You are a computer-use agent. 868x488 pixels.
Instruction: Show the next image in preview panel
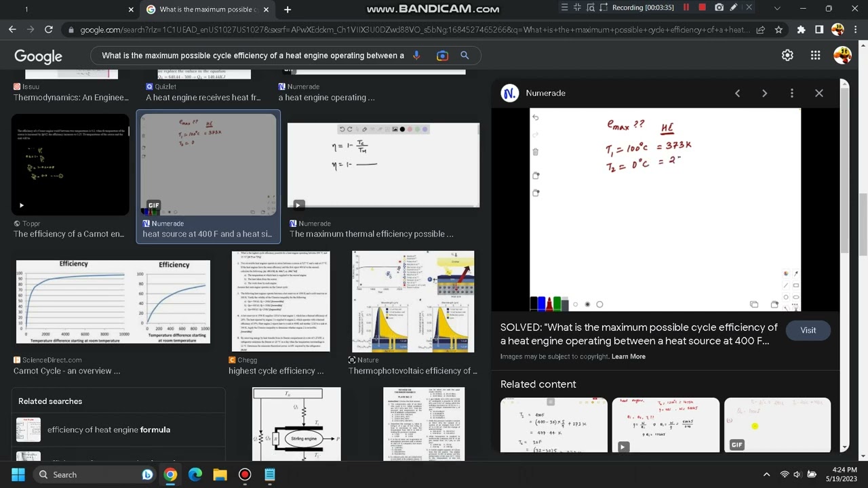(764, 94)
